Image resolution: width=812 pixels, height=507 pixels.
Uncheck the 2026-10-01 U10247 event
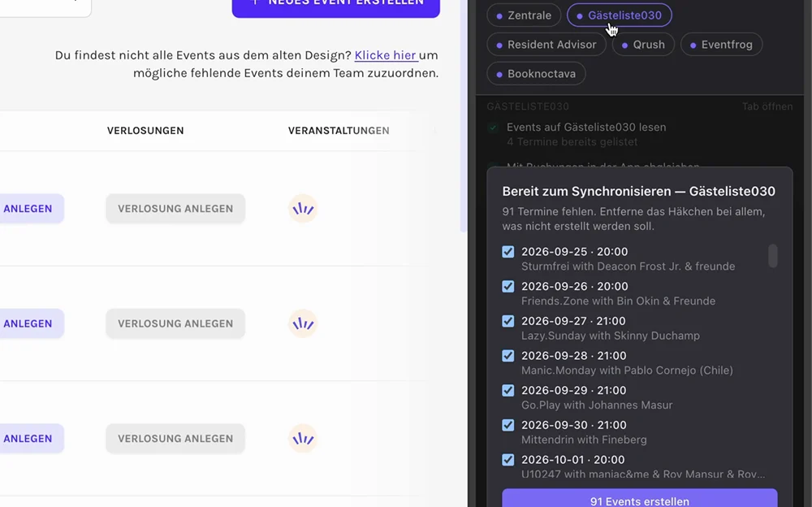[x=508, y=460]
